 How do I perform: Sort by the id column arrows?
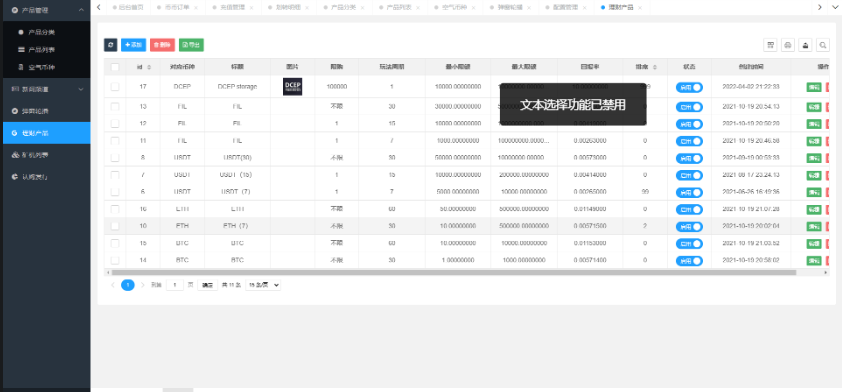tap(149, 67)
